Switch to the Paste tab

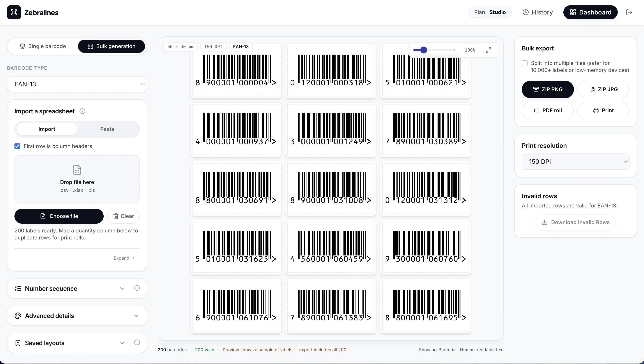(x=107, y=129)
